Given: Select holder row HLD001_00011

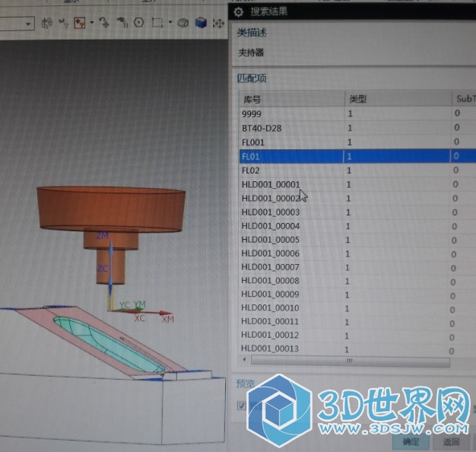Looking at the screenshot, I should (357, 321).
